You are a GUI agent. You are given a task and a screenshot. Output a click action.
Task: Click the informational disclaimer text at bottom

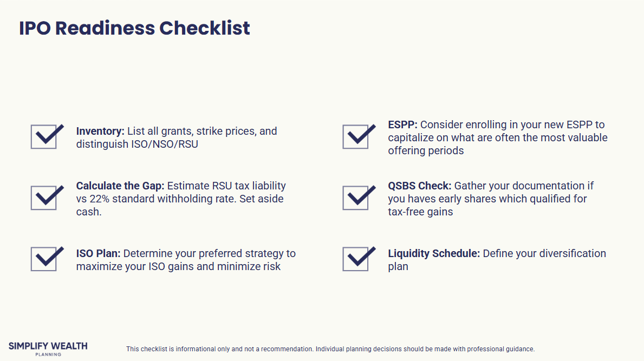click(x=330, y=349)
